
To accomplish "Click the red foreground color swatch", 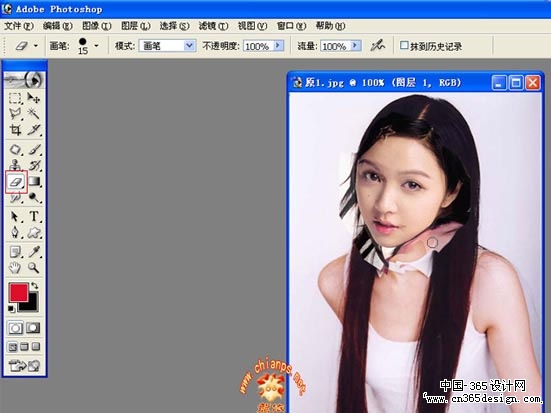I will pyautogui.click(x=18, y=292).
